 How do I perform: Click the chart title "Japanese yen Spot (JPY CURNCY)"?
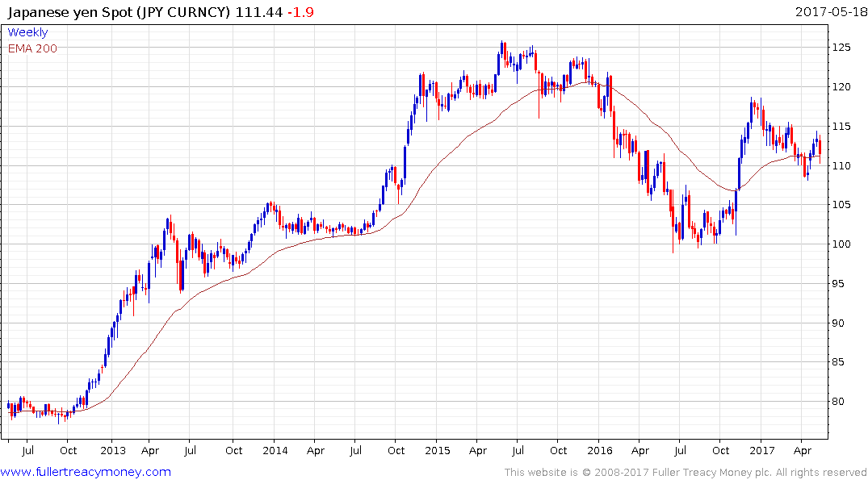[x=119, y=12]
